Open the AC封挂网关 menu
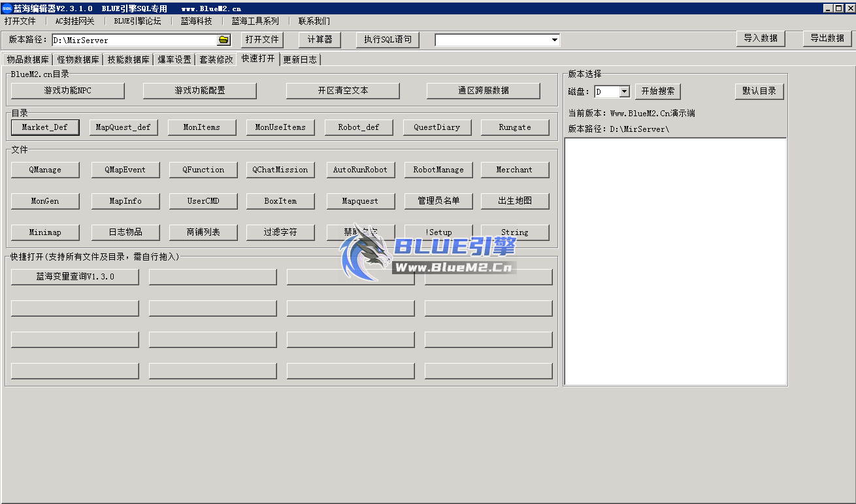The width and height of the screenshot is (856, 504). click(x=74, y=21)
